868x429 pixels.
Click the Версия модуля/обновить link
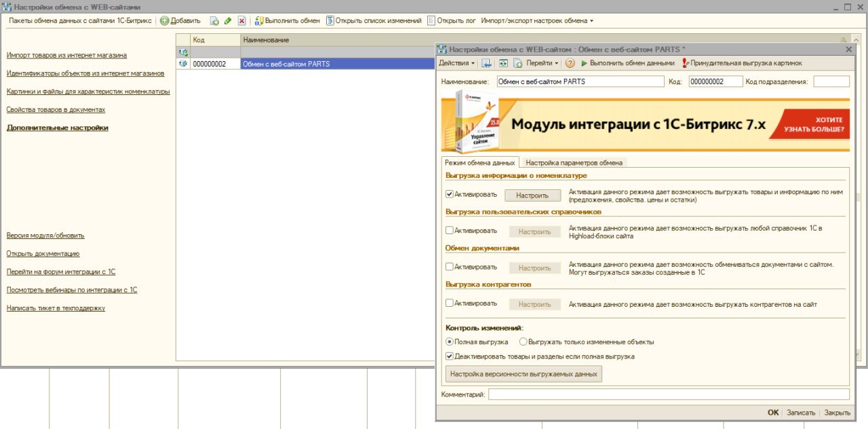click(45, 236)
